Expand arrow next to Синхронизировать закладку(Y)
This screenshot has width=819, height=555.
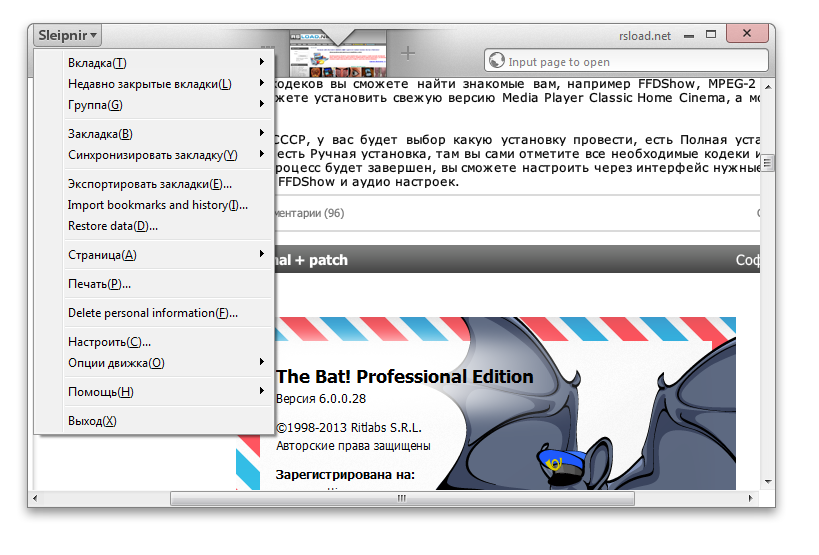(x=262, y=153)
